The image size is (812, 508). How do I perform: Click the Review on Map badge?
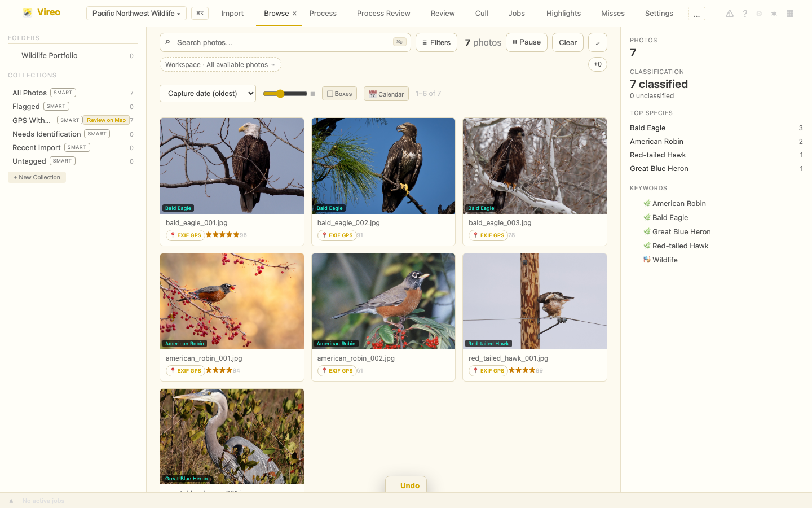[106, 120]
